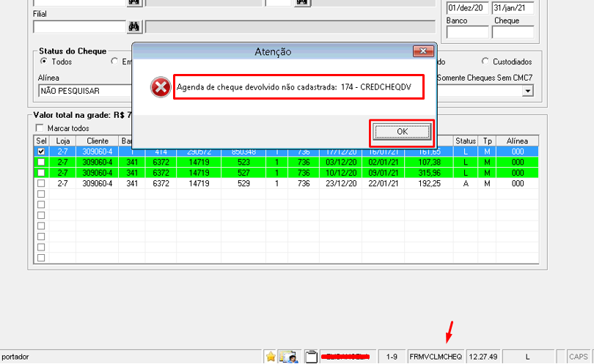Open the dropdown arrow under Somente Cheques Sem CMC7
The image size is (594, 364).
click(x=527, y=91)
